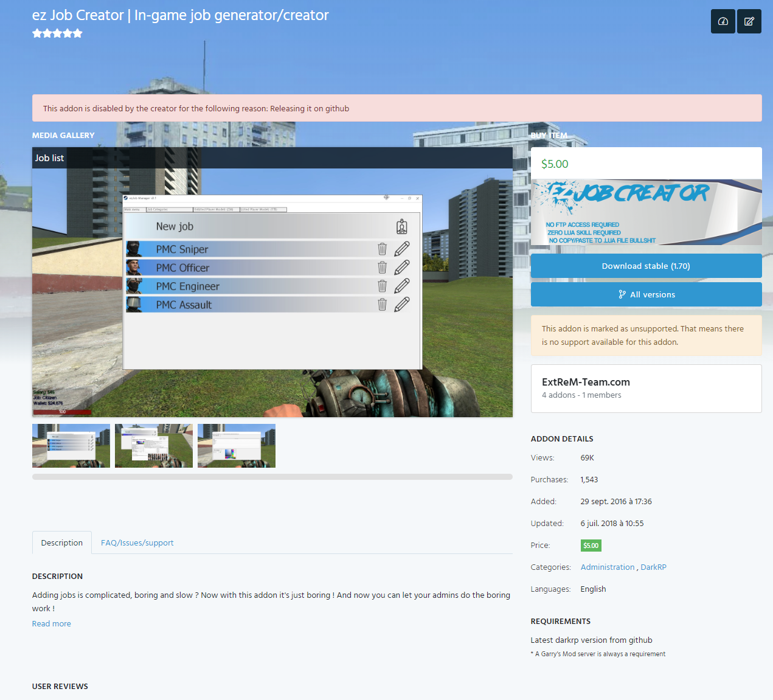This screenshot has width=773, height=700.
Task: Click the trash icon beside PMC Sniper
Action: pyautogui.click(x=382, y=249)
